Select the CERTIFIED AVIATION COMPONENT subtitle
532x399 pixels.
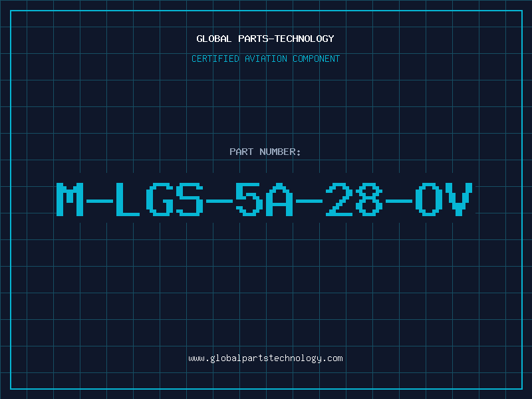265,59
